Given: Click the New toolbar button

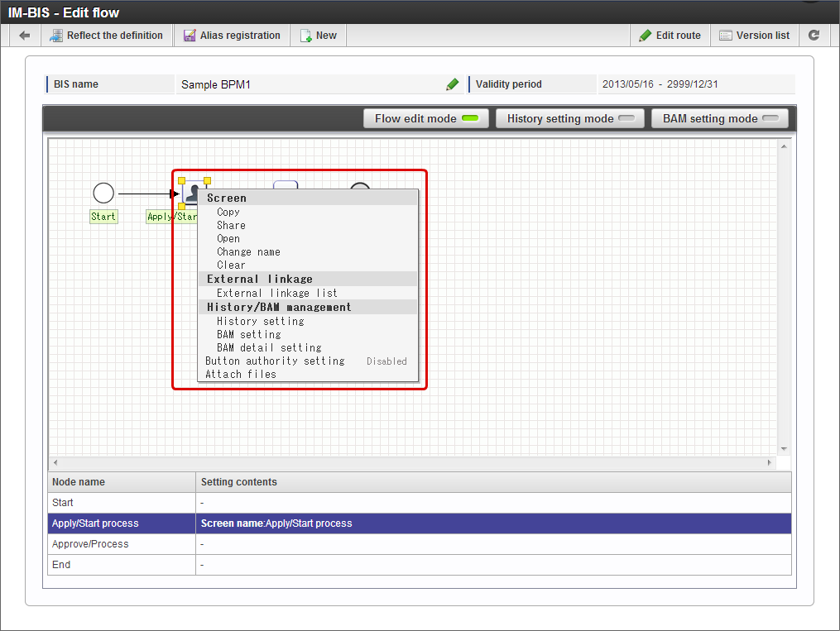Looking at the screenshot, I should click(319, 36).
